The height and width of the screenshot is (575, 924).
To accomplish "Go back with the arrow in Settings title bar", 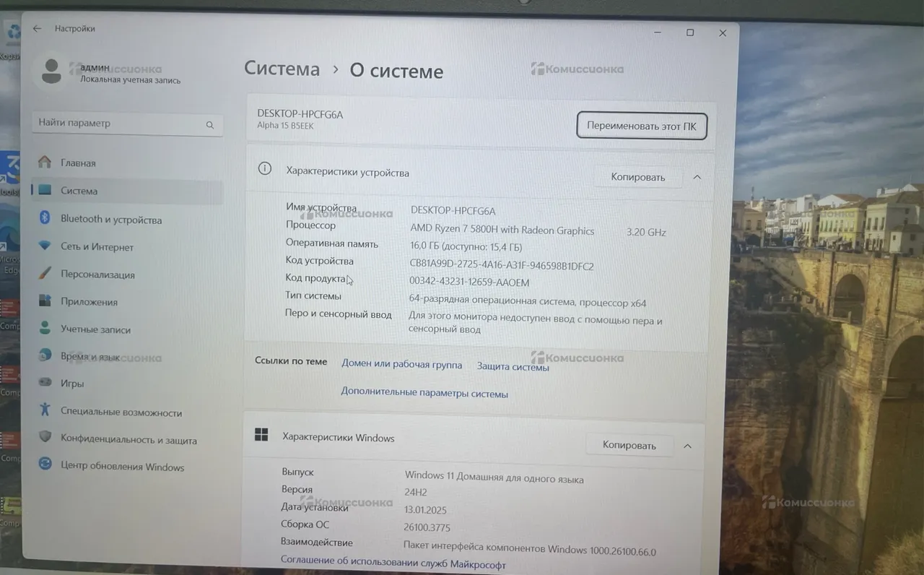I will pos(37,29).
